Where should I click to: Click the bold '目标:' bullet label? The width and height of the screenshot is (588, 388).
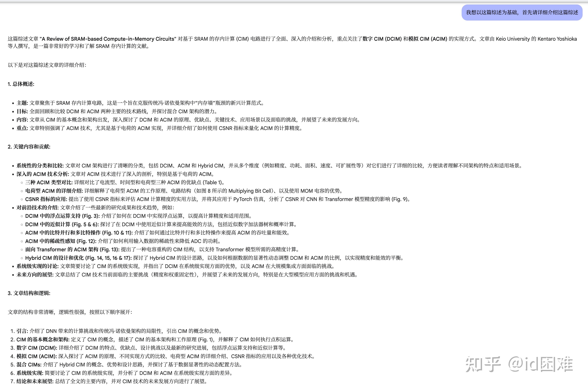22,111
